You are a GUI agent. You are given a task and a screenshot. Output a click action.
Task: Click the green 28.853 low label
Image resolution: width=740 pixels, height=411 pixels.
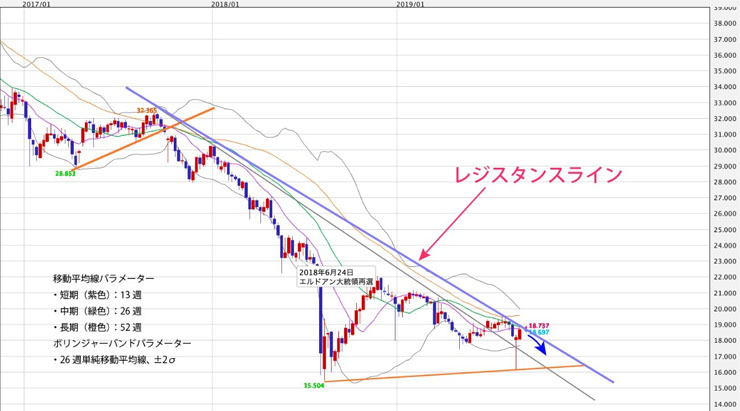coord(65,173)
